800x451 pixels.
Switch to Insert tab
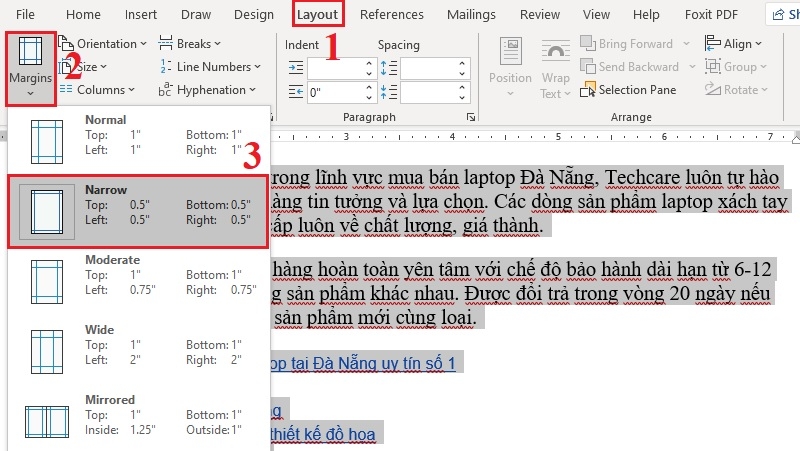pos(141,14)
